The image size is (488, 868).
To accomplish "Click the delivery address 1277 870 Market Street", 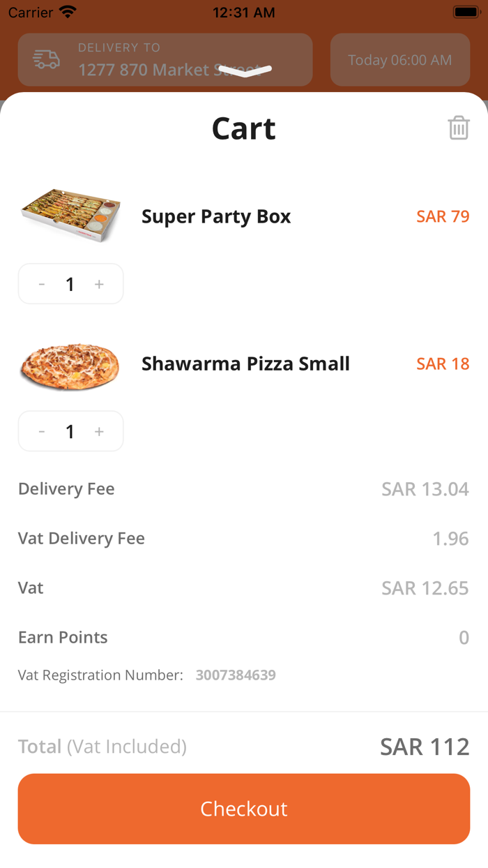I will coord(150,70).
